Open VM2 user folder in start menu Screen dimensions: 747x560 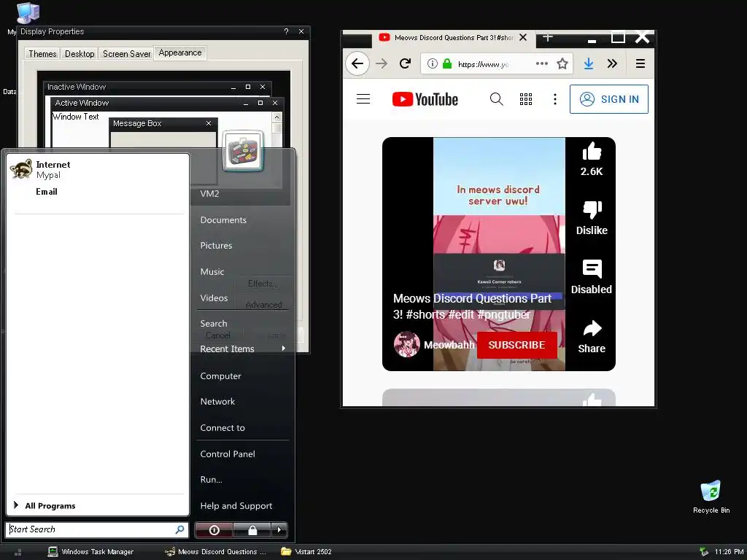[x=209, y=194]
